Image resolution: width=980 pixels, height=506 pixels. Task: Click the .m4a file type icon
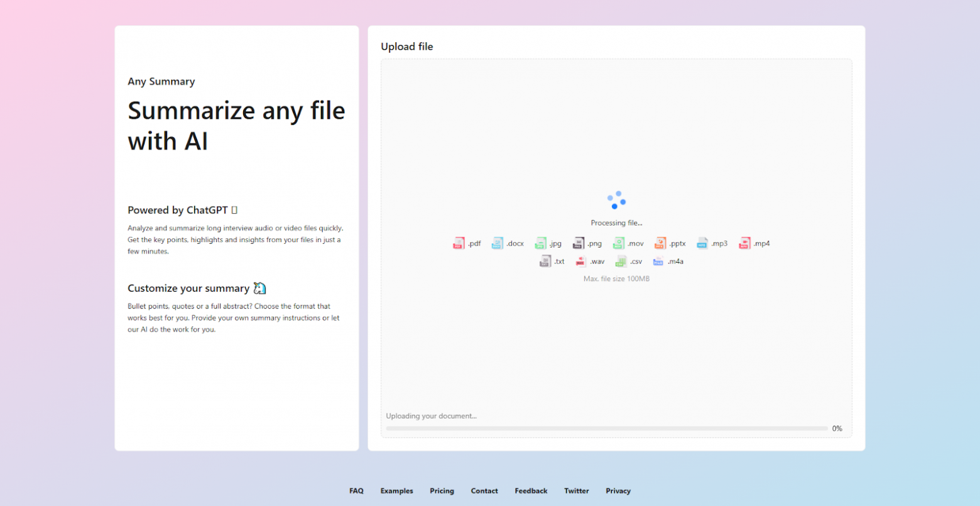pyautogui.click(x=658, y=261)
